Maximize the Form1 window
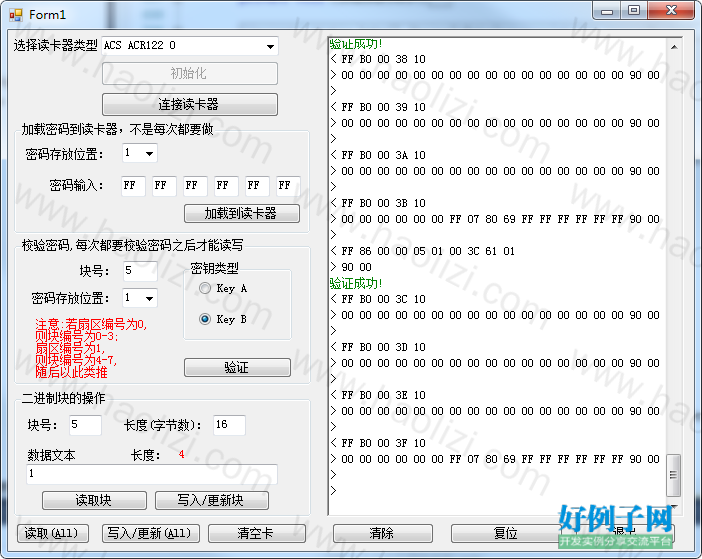The image size is (702, 559). [x=634, y=11]
